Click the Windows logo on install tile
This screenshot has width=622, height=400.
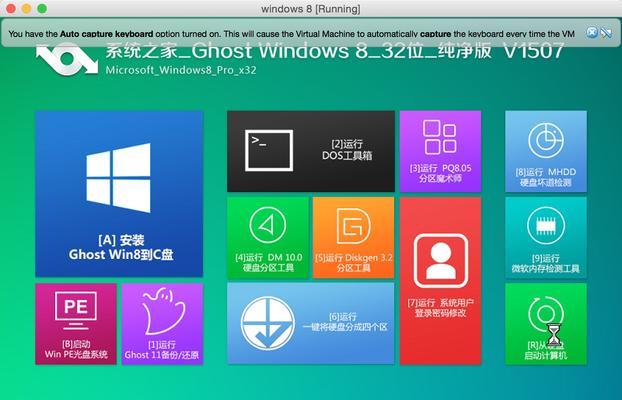click(118, 178)
